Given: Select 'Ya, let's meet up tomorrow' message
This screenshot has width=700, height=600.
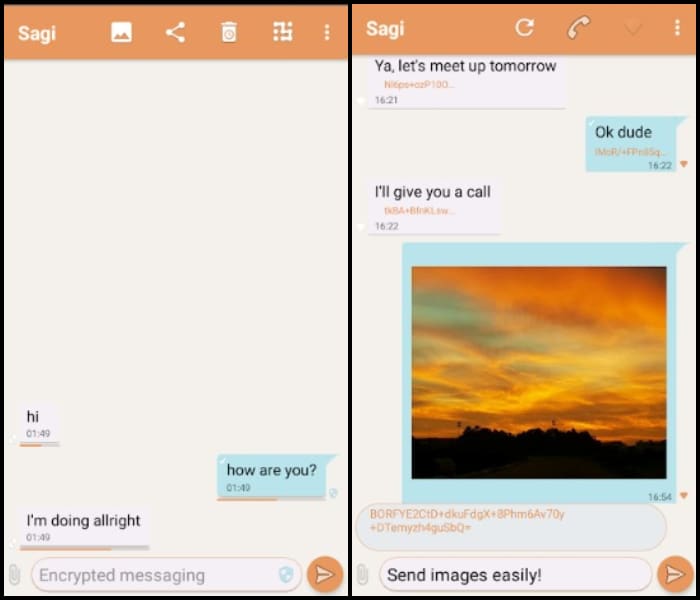Looking at the screenshot, I should tap(466, 81).
